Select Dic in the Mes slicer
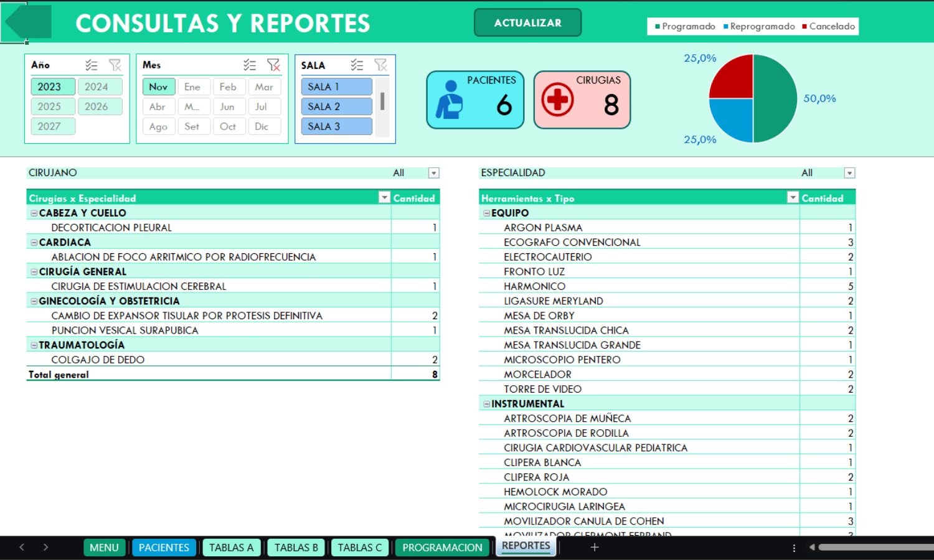Screen dimensions: 934x560 click(x=265, y=126)
